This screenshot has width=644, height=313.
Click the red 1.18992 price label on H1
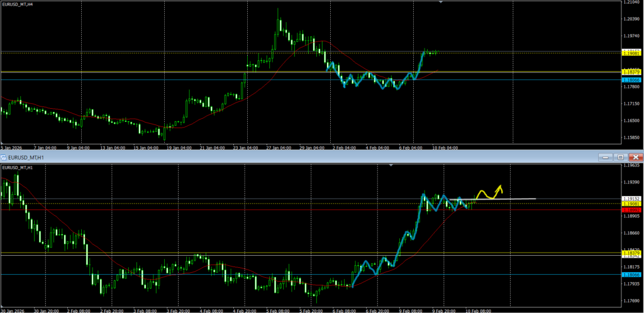click(x=631, y=209)
